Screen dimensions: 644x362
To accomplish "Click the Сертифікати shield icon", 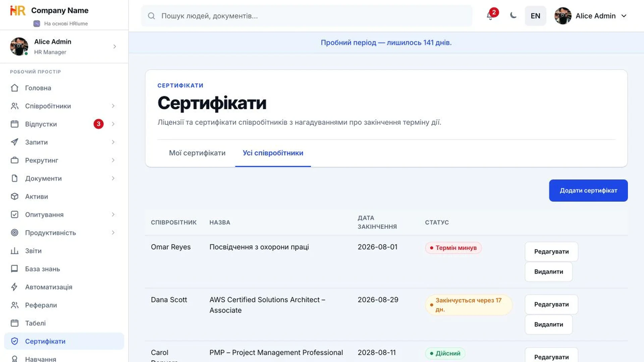I will (14, 341).
